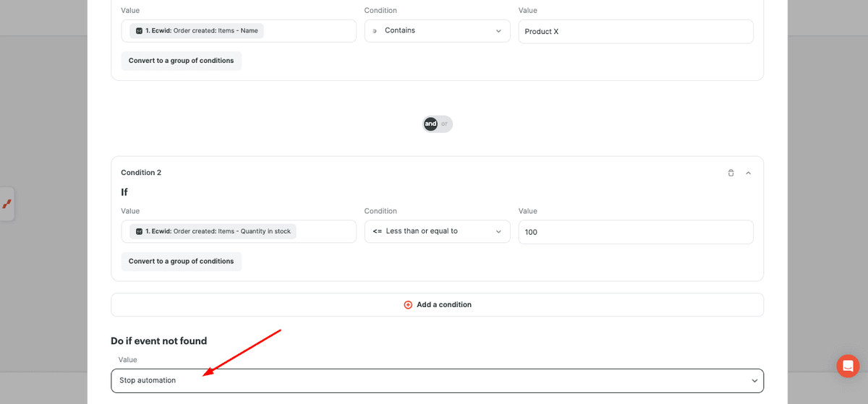
Task: Open the 'Contains' condition dropdown
Action: (437, 31)
